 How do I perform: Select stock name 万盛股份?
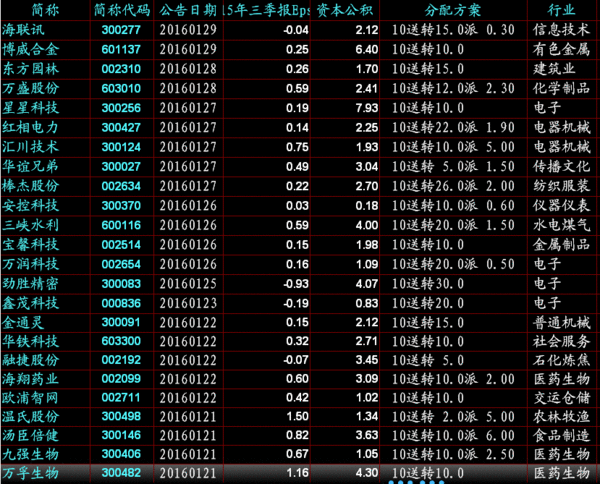(31, 88)
